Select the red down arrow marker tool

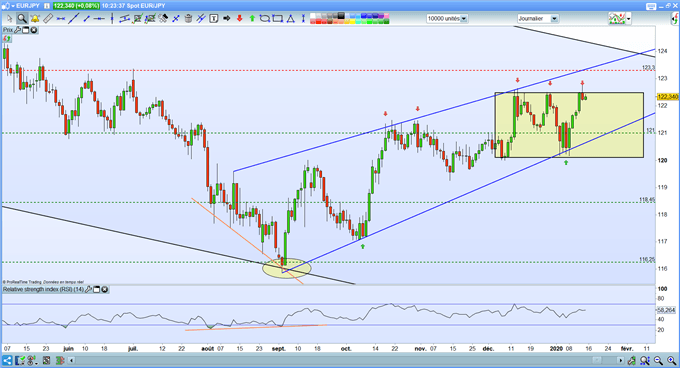click(239, 19)
